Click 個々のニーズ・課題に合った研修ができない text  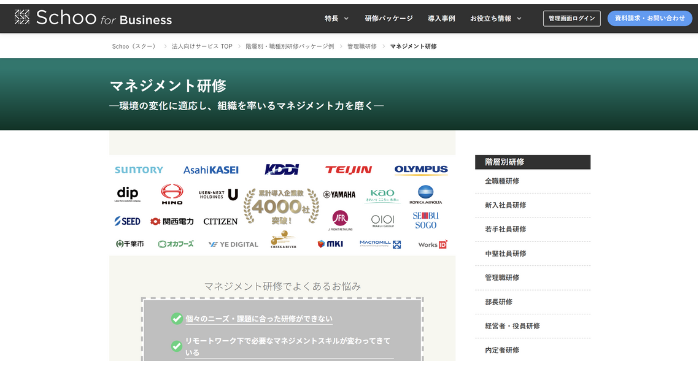(259, 319)
